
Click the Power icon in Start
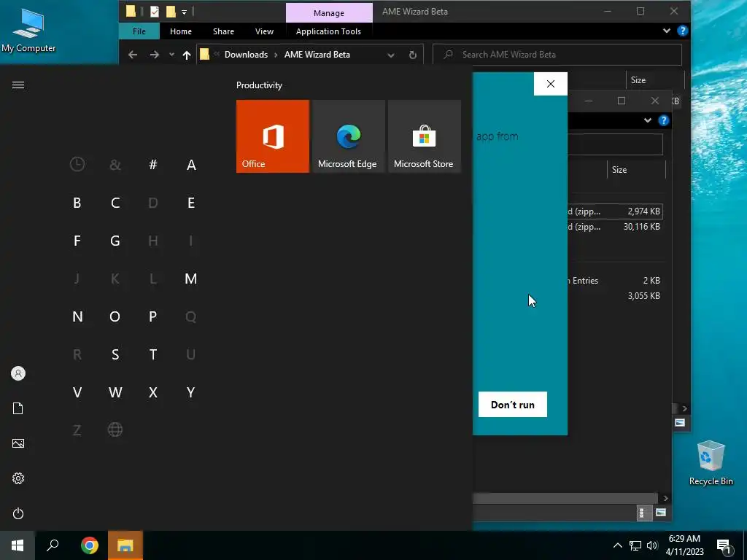[x=18, y=513]
